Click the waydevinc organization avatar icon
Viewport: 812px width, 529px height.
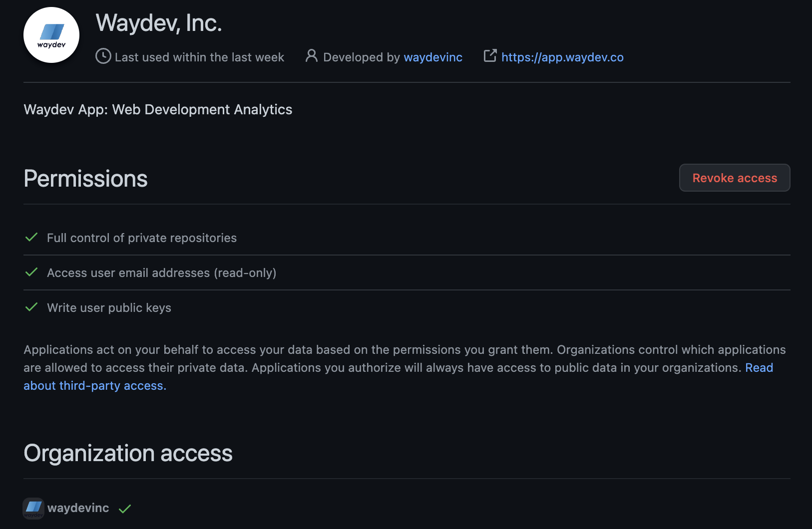(33, 508)
